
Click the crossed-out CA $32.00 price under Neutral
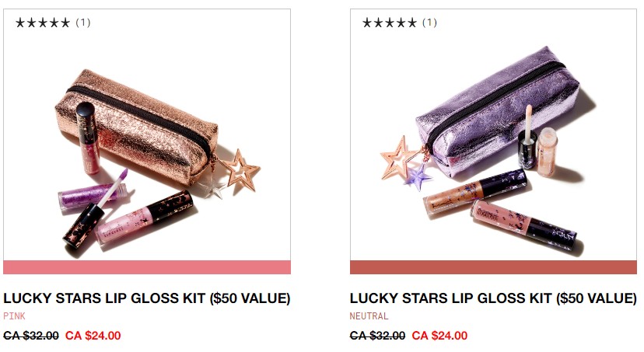coord(377,336)
